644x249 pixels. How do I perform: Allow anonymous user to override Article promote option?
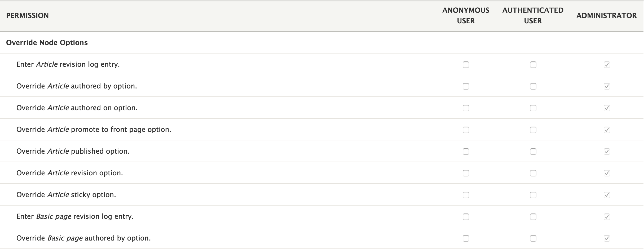pos(466,130)
